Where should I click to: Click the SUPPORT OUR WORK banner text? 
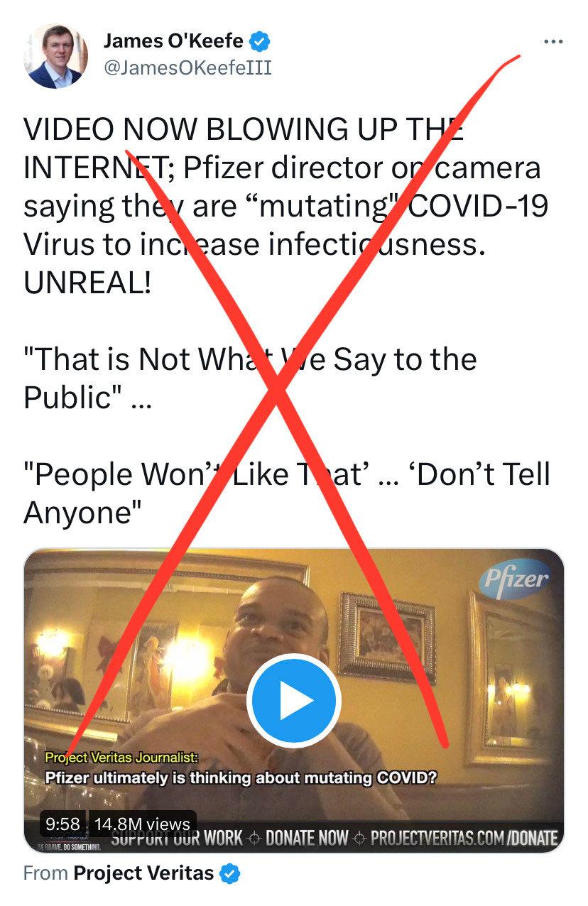[x=177, y=839]
